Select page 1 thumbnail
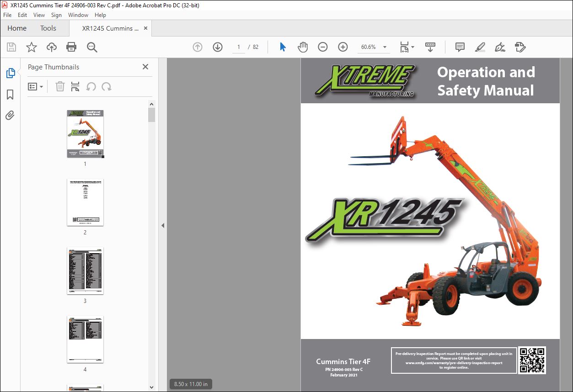This screenshot has width=573, height=392. [85, 133]
